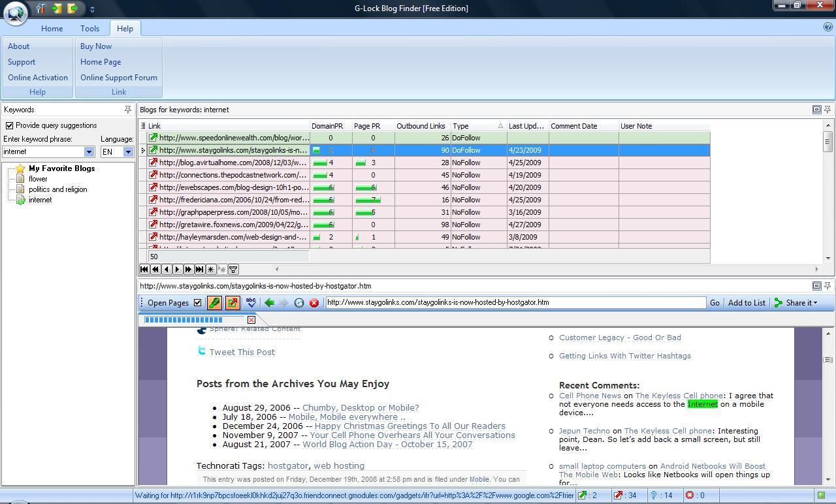Open the About item
This screenshot has height=504, width=836.
coord(18,46)
